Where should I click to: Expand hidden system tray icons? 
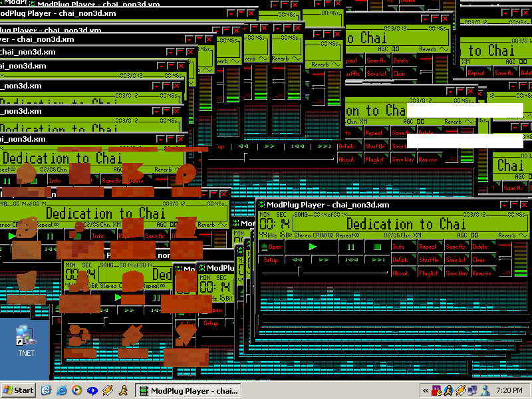point(426,390)
